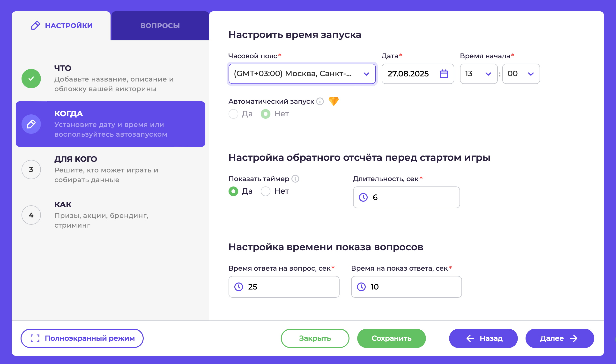Click info icon next to Показать таймер
This screenshot has width=616, height=364.
click(x=295, y=179)
